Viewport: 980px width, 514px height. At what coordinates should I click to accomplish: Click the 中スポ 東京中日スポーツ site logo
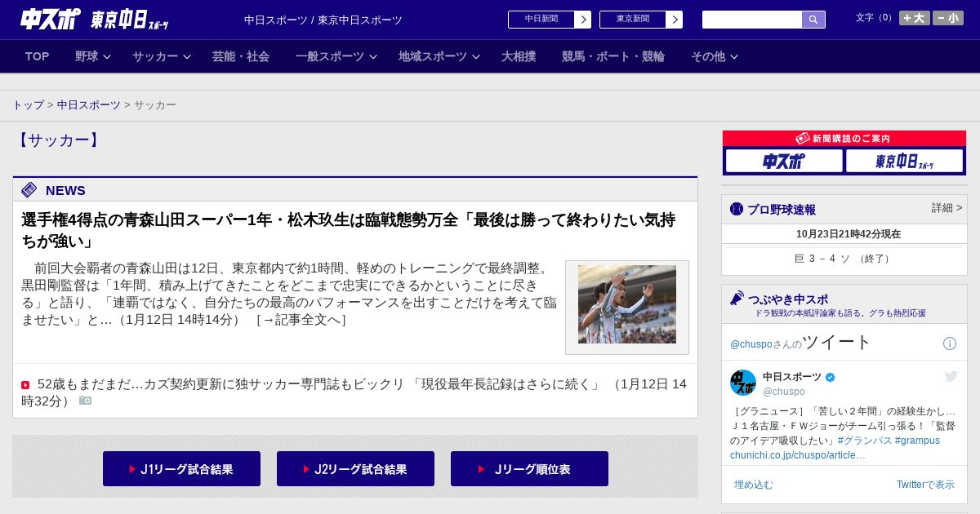click(x=95, y=20)
